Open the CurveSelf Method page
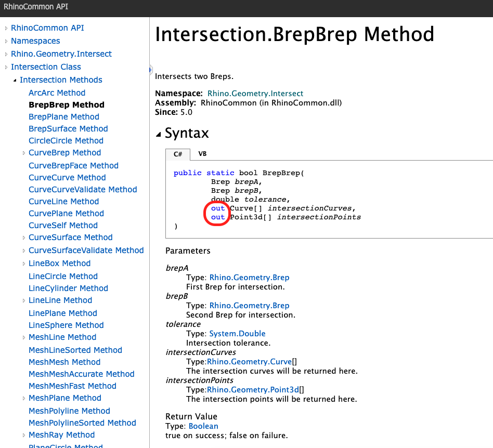 [x=63, y=225]
